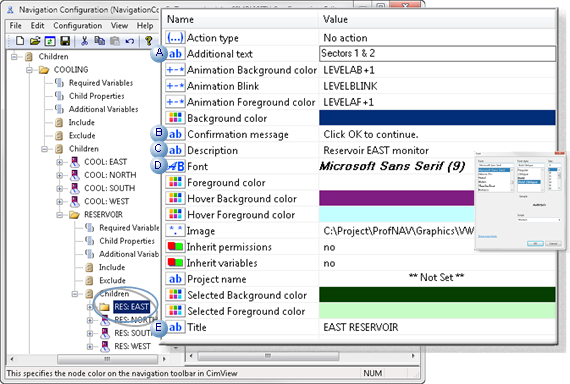
Task: Collapse the Children node under COOLING
Action: pos(44,149)
